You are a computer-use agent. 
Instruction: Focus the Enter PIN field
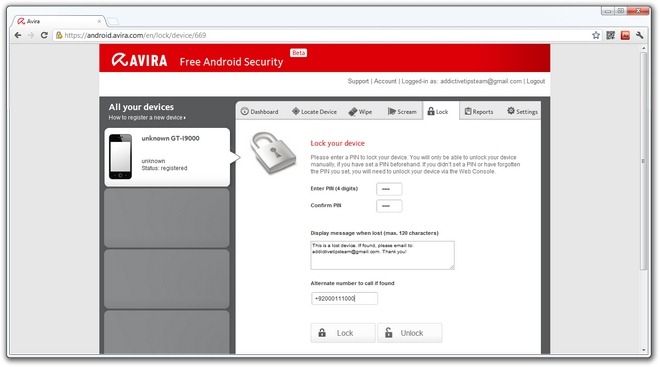[389, 189]
